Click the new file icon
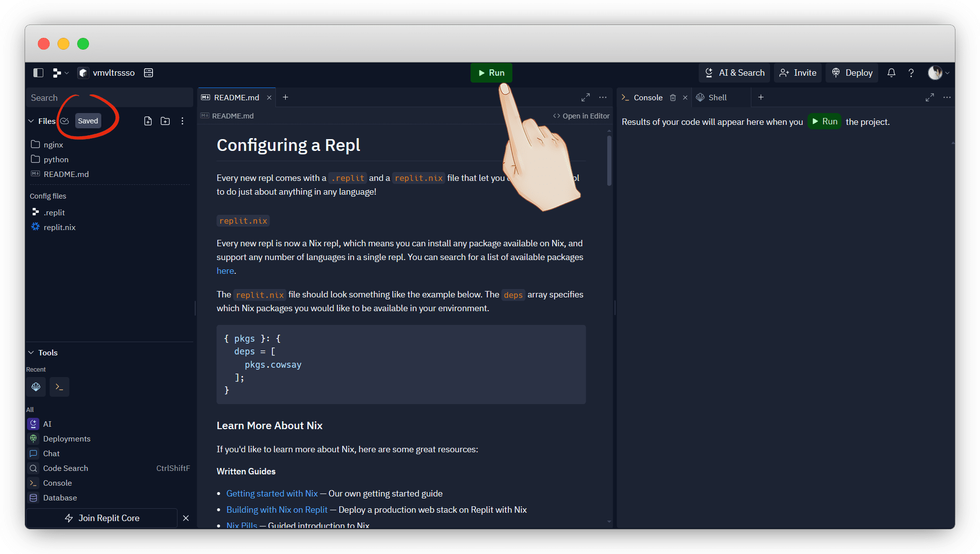This screenshot has height=554, width=980. coord(148,121)
